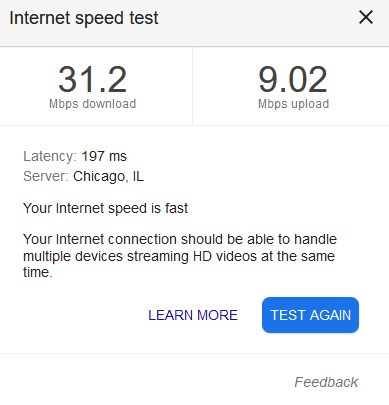The width and height of the screenshot is (389, 405).
Task: Click the Mbps download label
Action: point(93,104)
